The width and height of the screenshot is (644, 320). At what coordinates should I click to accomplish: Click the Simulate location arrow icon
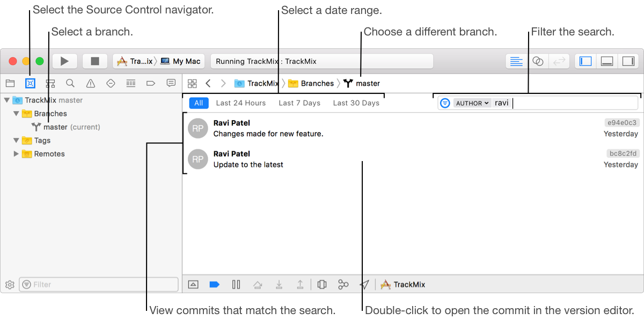point(365,285)
